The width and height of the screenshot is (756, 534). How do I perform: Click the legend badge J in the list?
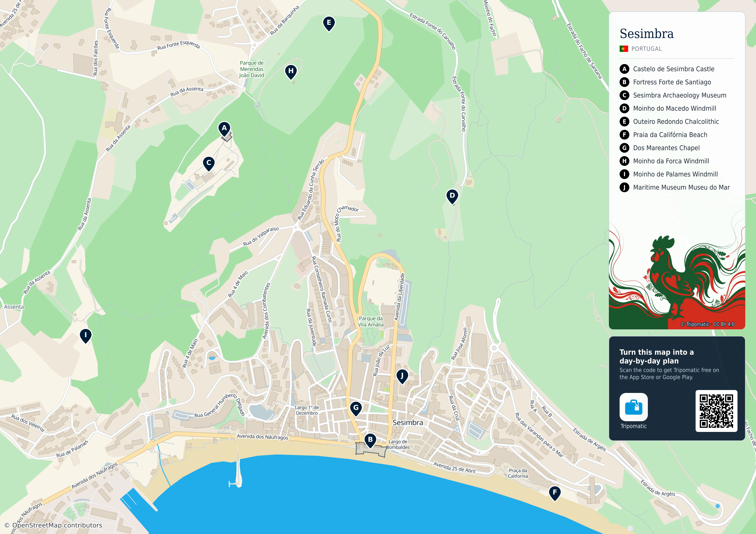tap(624, 187)
